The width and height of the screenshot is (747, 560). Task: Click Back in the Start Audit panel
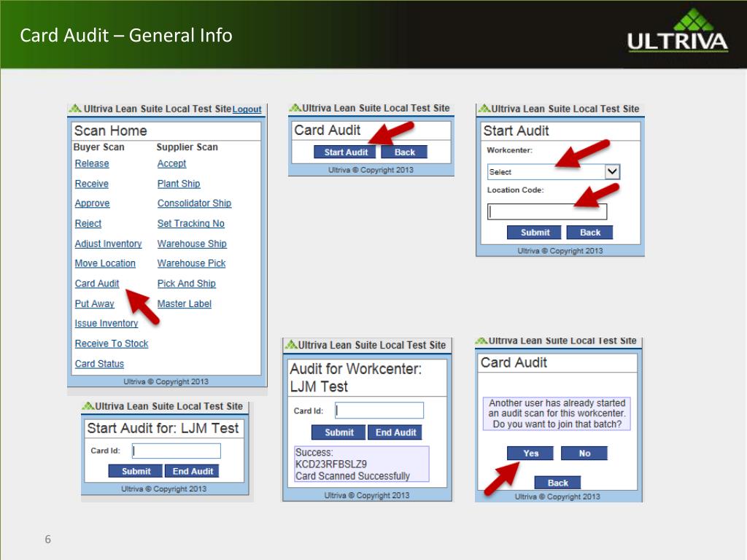tap(589, 233)
